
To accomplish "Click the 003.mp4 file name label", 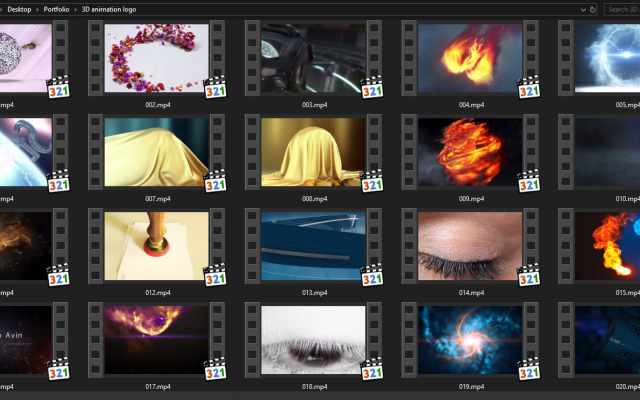I will 314,105.
